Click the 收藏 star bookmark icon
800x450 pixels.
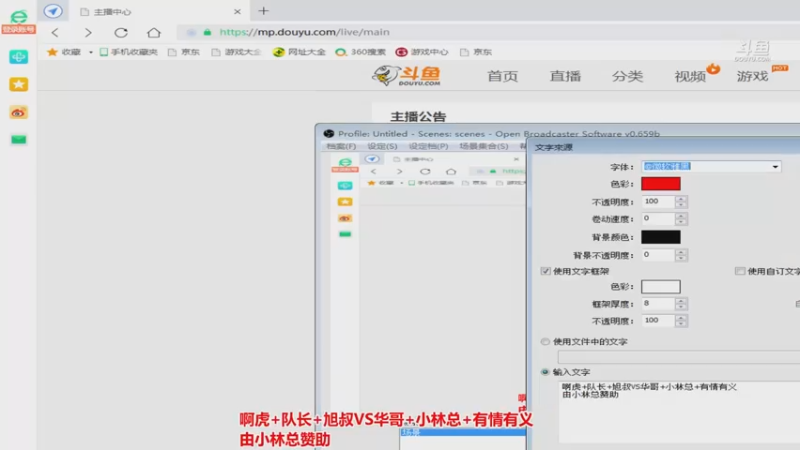pos(52,52)
